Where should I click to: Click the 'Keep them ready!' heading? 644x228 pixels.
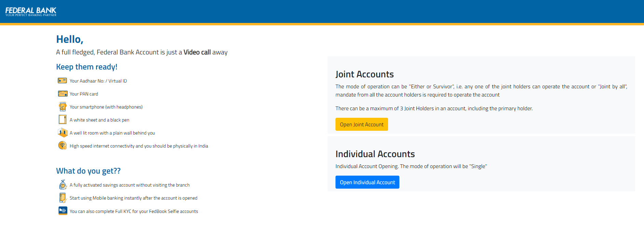tap(87, 67)
